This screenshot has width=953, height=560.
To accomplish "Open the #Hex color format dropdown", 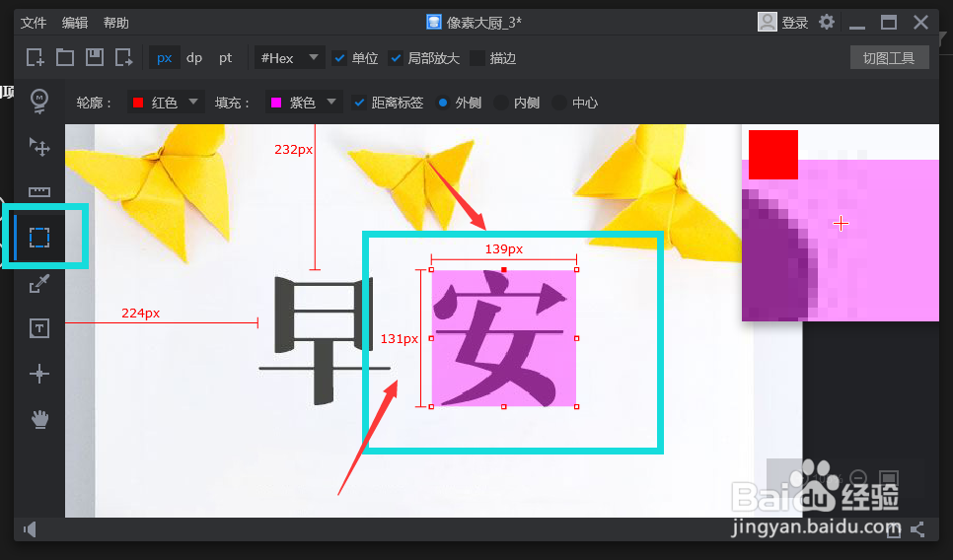I will coord(289,58).
